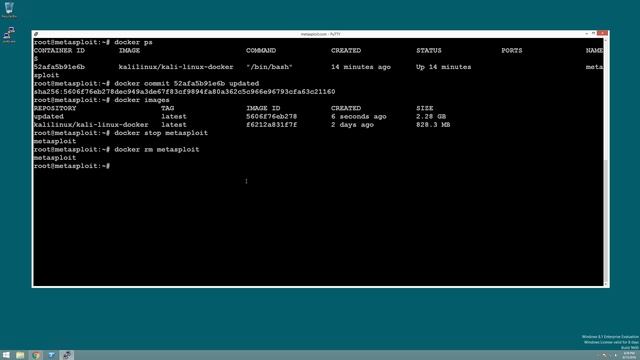
Task: Click the PuTTY window title bar
Action: pos(320,34)
